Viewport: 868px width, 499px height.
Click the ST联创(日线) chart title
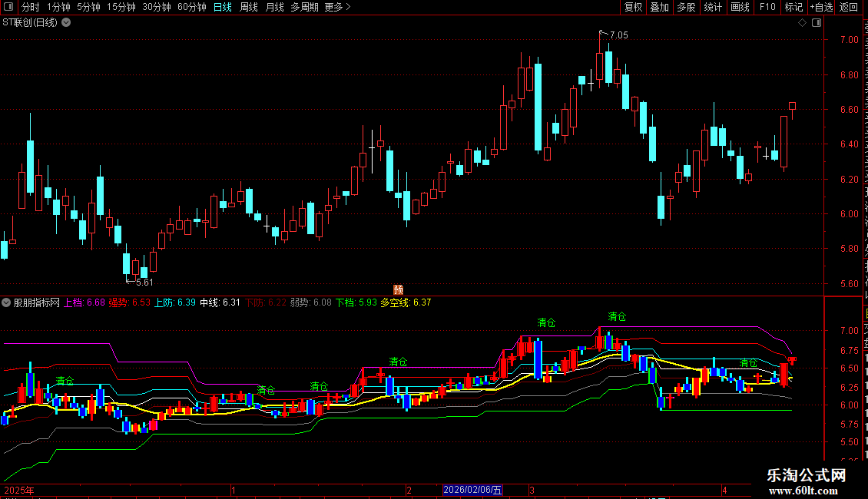[x=30, y=23]
